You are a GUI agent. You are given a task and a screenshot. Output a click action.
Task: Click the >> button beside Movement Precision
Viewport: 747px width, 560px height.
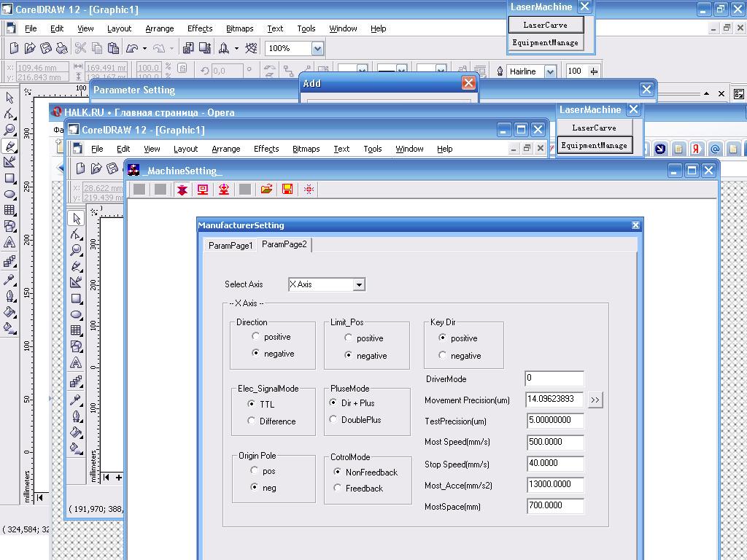click(595, 400)
